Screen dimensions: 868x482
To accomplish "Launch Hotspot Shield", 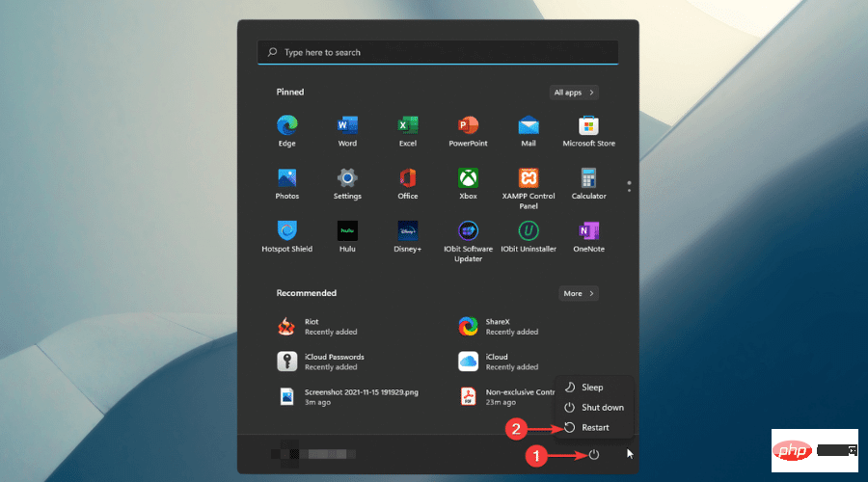I will pyautogui.click(x=286, y=236).
